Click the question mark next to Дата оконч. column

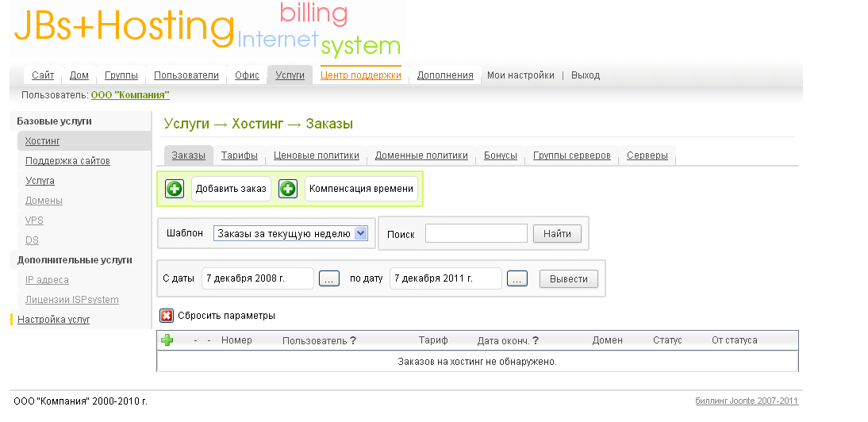pos(536,341)
